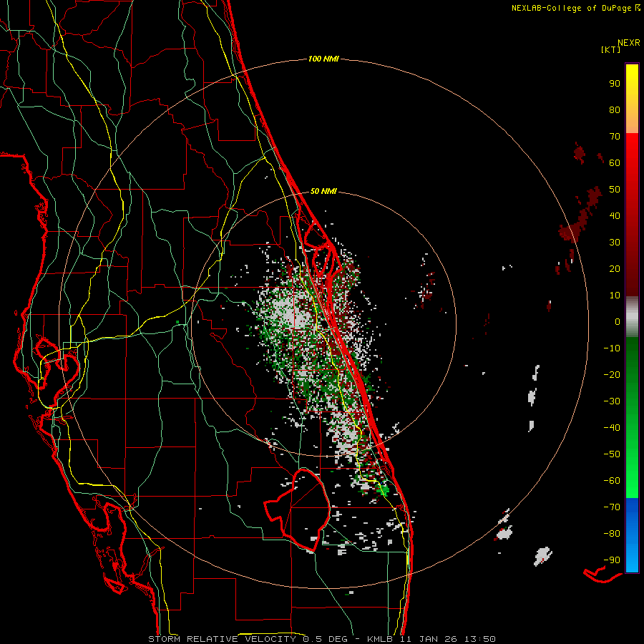The height and width of the screenshot is (644, 644).
Task: Click the 10 value on the velocity scale
Action: coord(615,296)
